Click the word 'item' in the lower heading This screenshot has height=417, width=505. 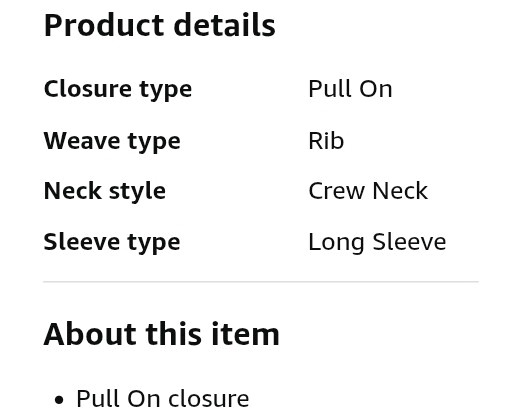pyautogui.click(x=245, y=334)
